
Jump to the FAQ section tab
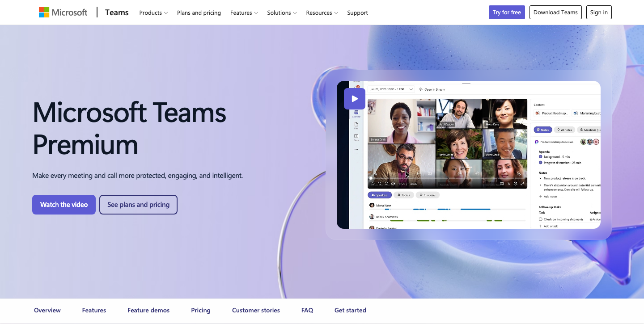pyautogui.click(x=307, y=310)
